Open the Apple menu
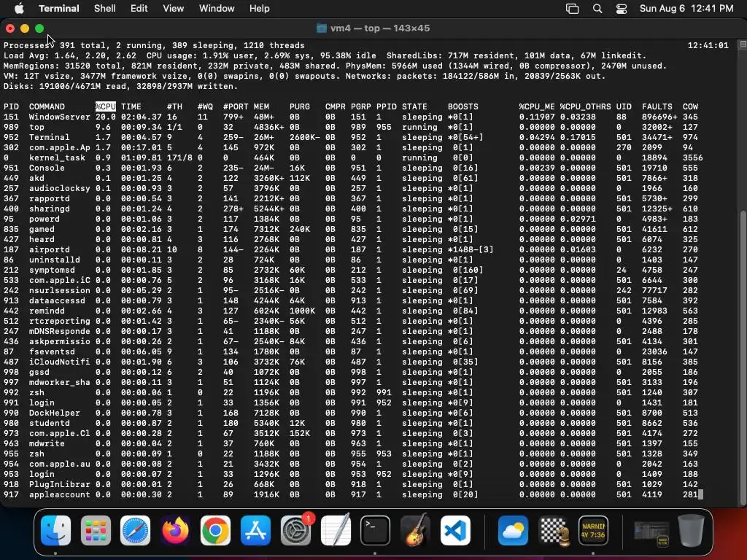 click(x=19, y=8)
